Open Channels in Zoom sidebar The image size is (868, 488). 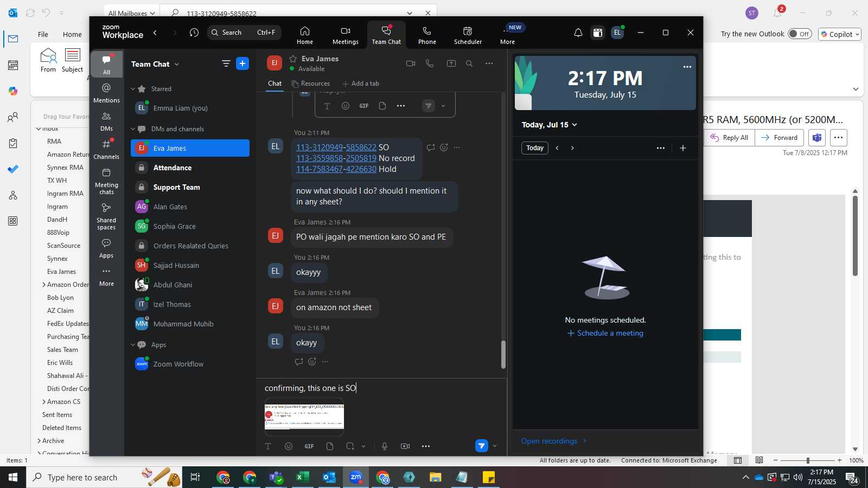106,150
